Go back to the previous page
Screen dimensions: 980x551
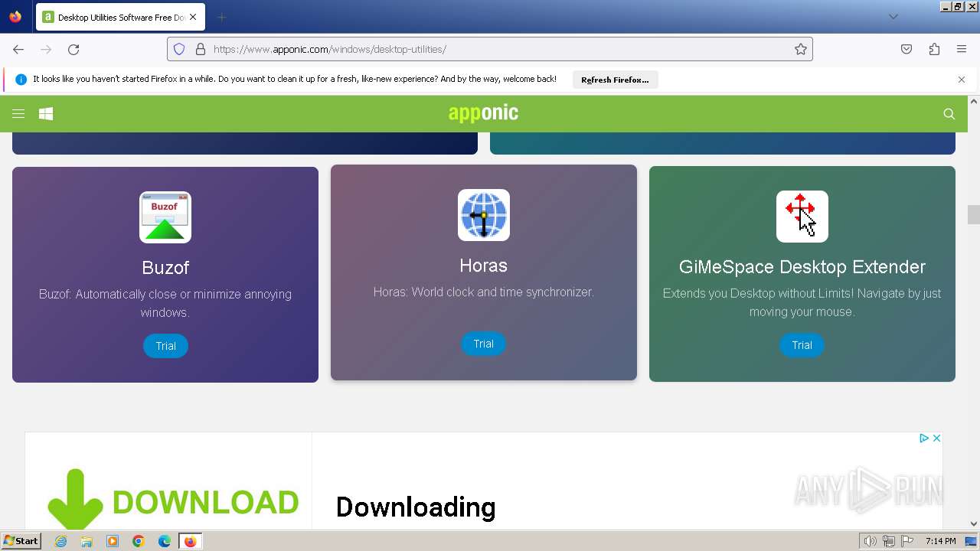tap(18, 49)
